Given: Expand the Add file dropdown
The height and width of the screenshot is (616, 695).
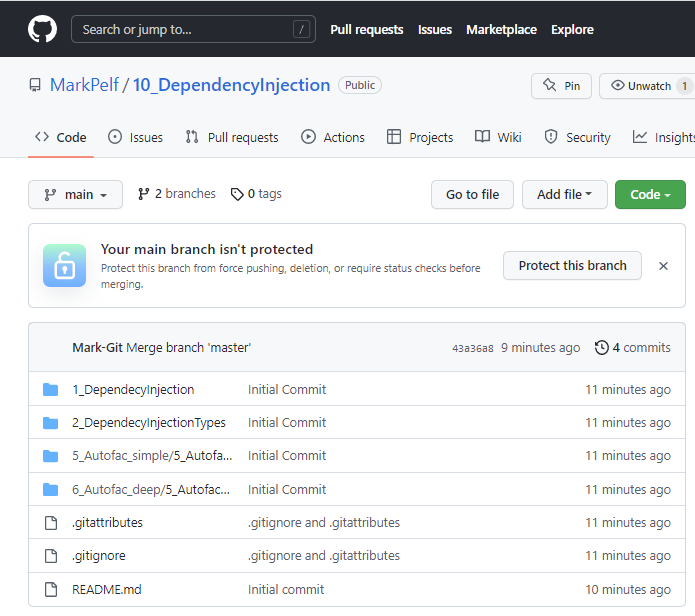Looking at the screenshot, I should point(564,195).
